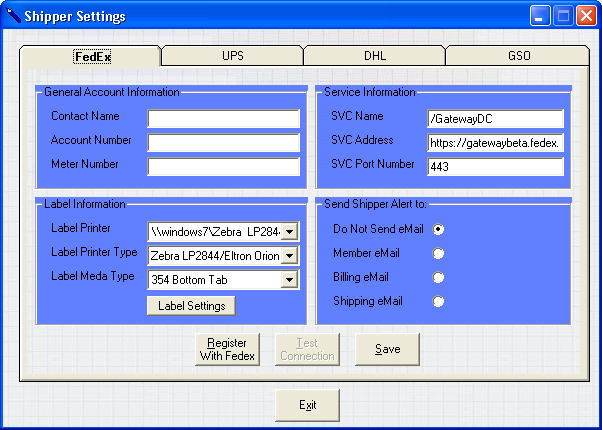Close the Shipper Settings window

click(587, 16)
